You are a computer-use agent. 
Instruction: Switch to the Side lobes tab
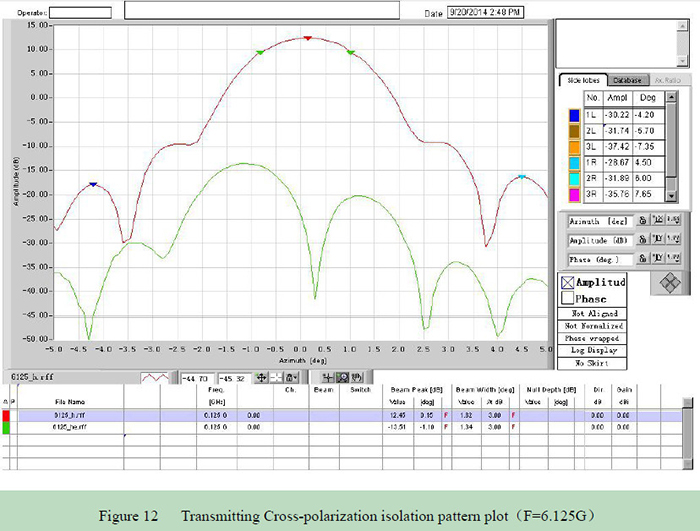(x=583, y=80)
